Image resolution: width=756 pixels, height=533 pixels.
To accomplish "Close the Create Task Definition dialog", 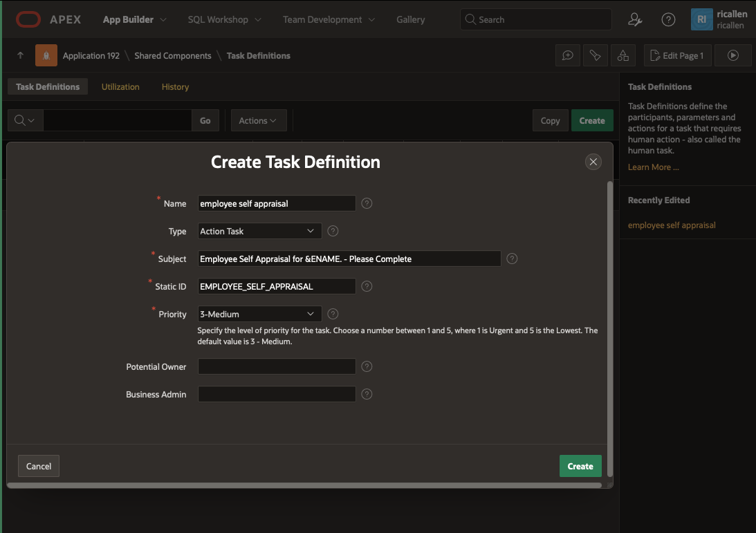I will tap(593, 162).
